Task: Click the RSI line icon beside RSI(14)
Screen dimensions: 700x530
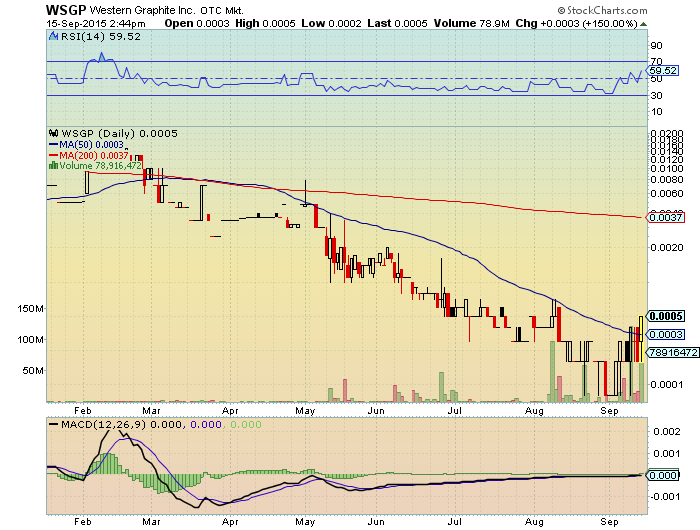Action: [x=54, y=37]
